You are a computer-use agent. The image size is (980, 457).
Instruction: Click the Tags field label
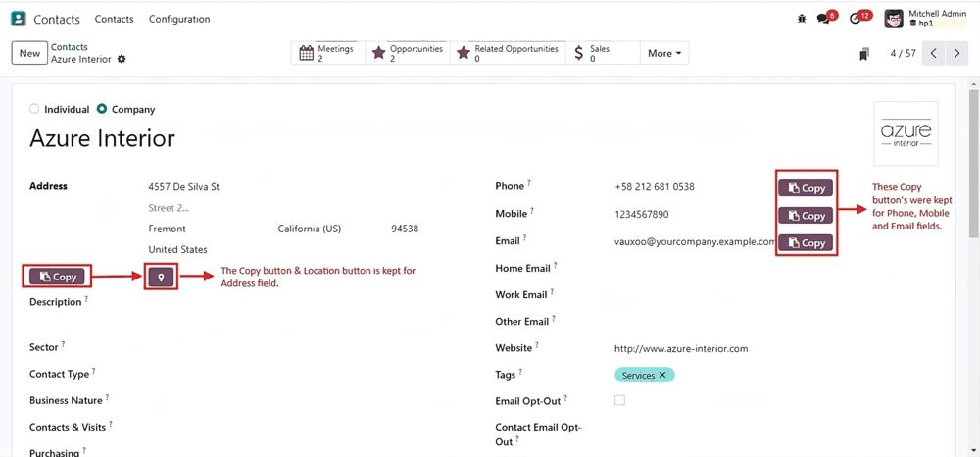coord(506,375)
